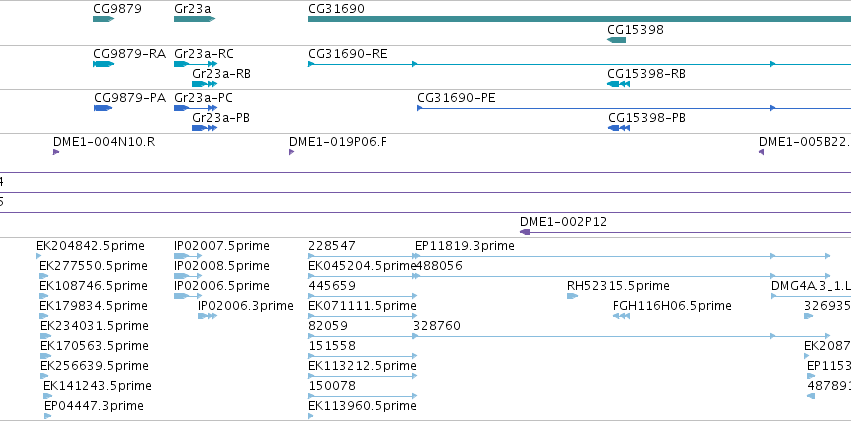This screenshot has width=851, height=421.
Task: Click the DME1-019P06.F marker arrow
Action: coord(291,152)
